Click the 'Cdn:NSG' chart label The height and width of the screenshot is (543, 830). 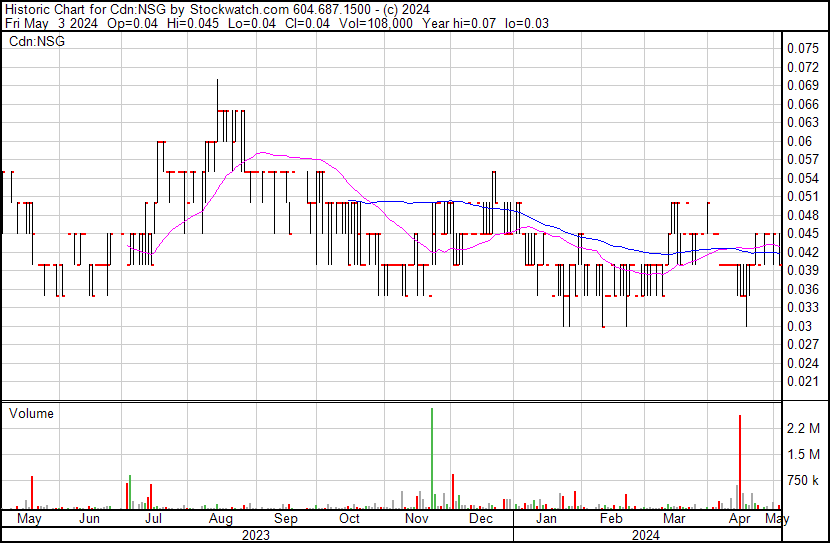click(x=37, y=41)
